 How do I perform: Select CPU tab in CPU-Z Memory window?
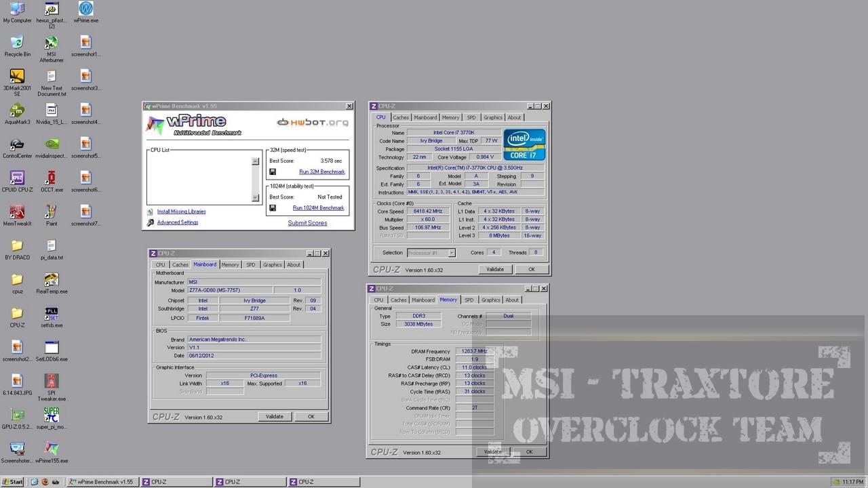pos(378,300)
